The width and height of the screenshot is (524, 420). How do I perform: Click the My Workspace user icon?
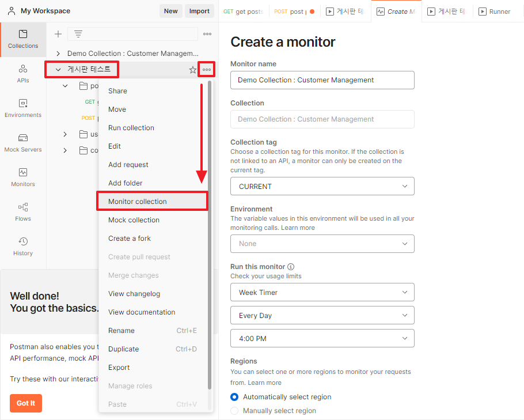point(12,11)
